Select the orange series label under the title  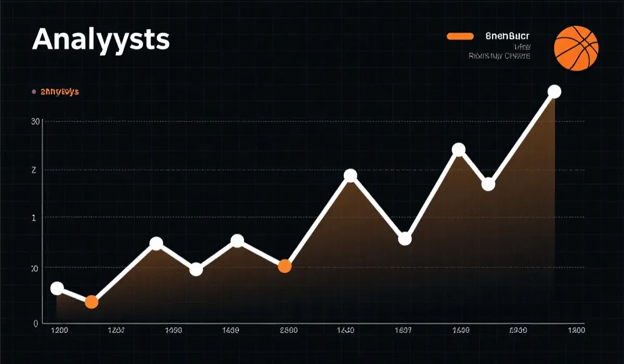(x=59, y=92)
